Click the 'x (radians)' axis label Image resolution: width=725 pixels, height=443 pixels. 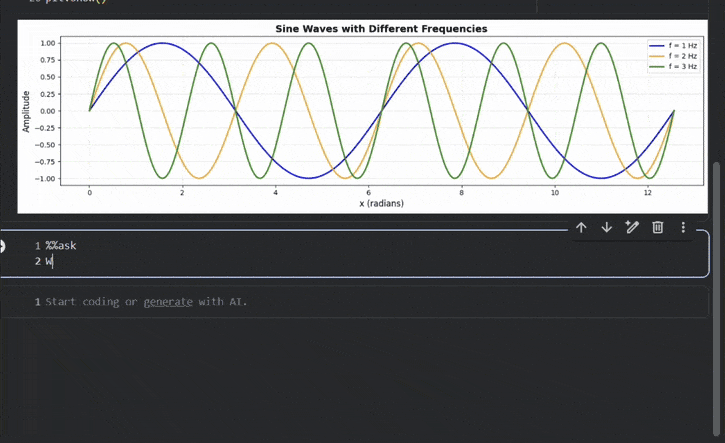381,203
